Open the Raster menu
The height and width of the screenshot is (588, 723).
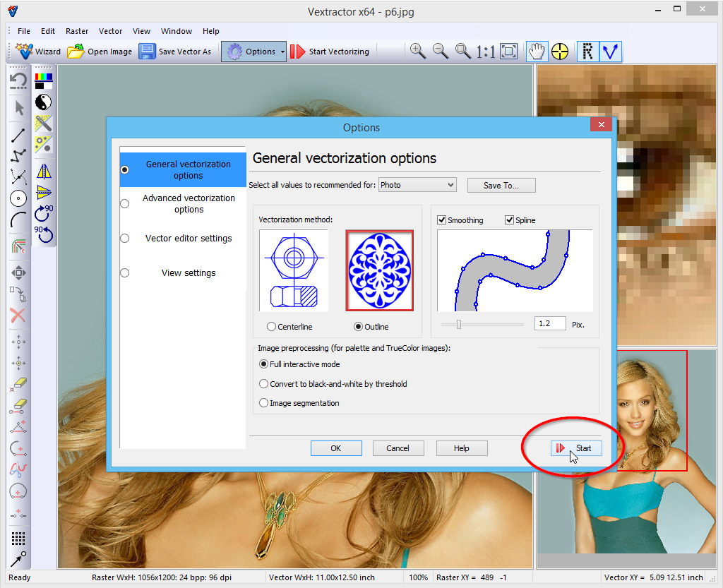(x=77, y=31)
